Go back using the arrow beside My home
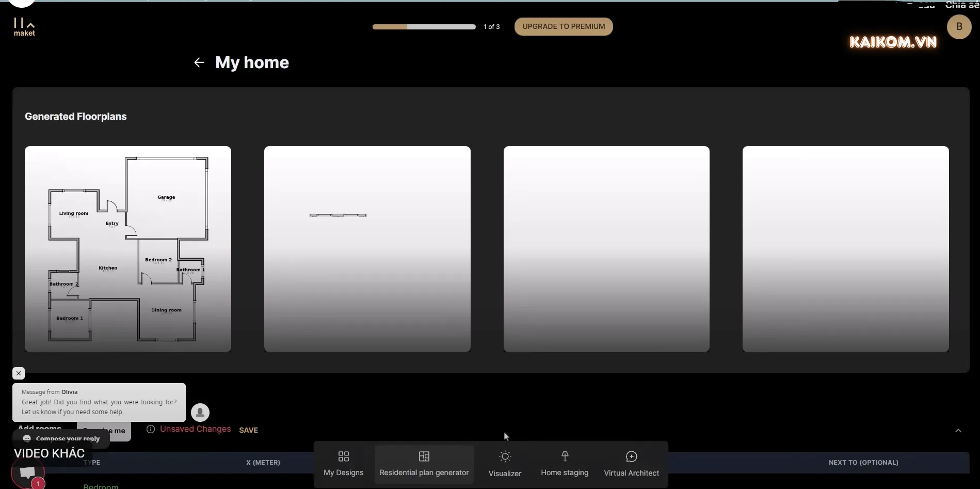 (199, 62)
